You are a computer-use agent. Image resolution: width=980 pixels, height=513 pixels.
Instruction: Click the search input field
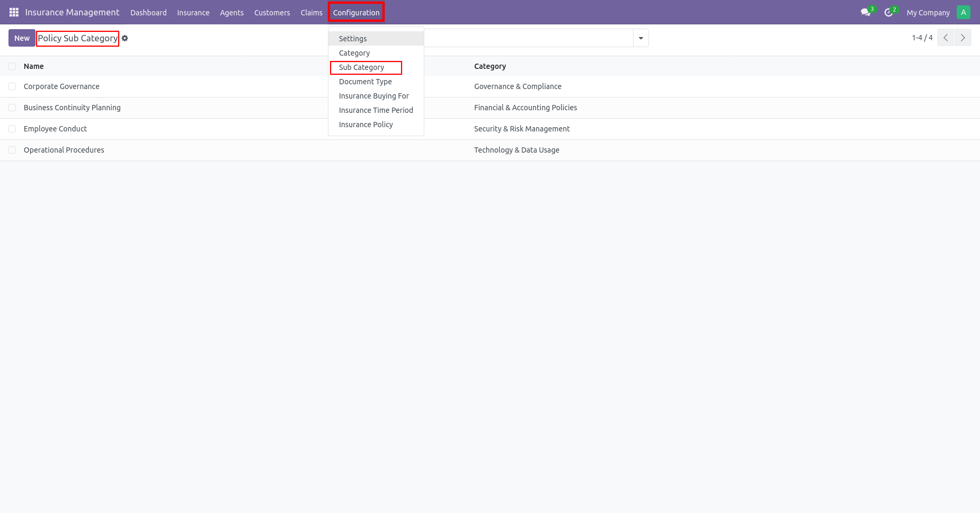tap(528, 38)
